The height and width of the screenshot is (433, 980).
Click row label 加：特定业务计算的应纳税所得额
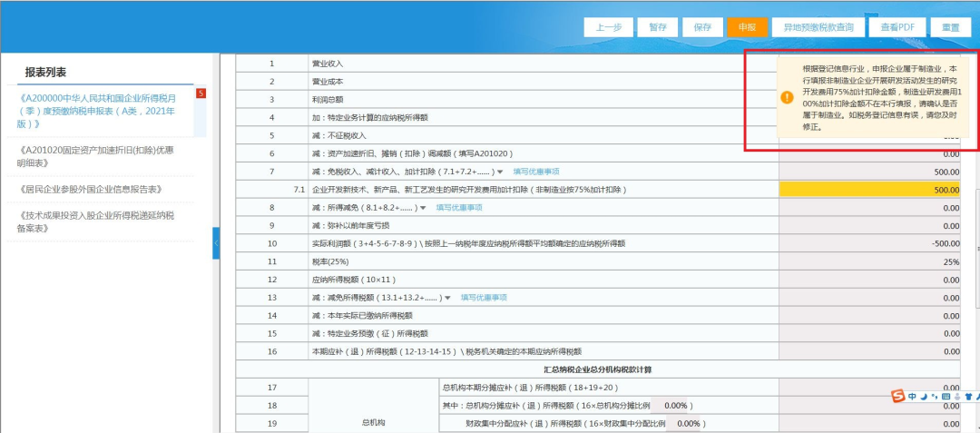[369, 117]
